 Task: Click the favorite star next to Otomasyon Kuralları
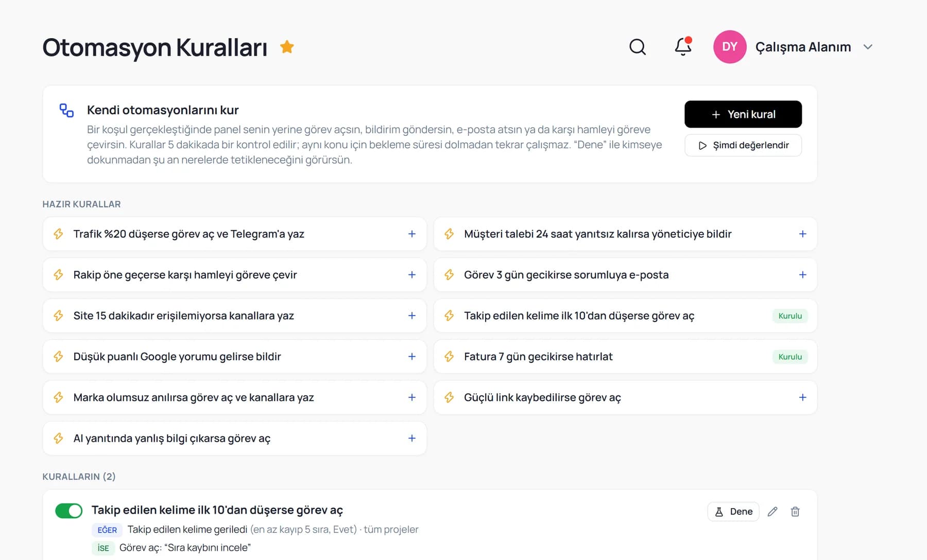click(287, 47)
